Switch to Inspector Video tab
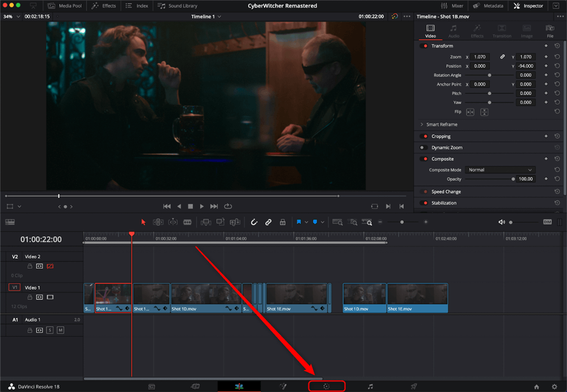 [430, 31]
